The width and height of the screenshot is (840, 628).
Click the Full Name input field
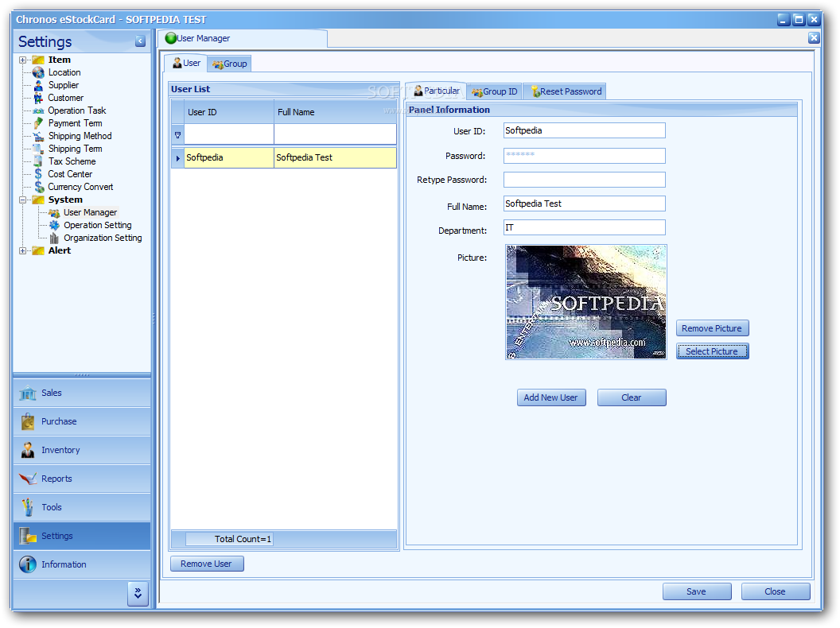point(584,204)
